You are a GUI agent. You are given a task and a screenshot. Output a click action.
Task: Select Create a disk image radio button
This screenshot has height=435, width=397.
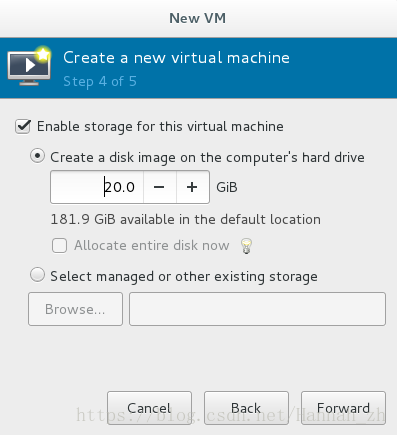37,156
